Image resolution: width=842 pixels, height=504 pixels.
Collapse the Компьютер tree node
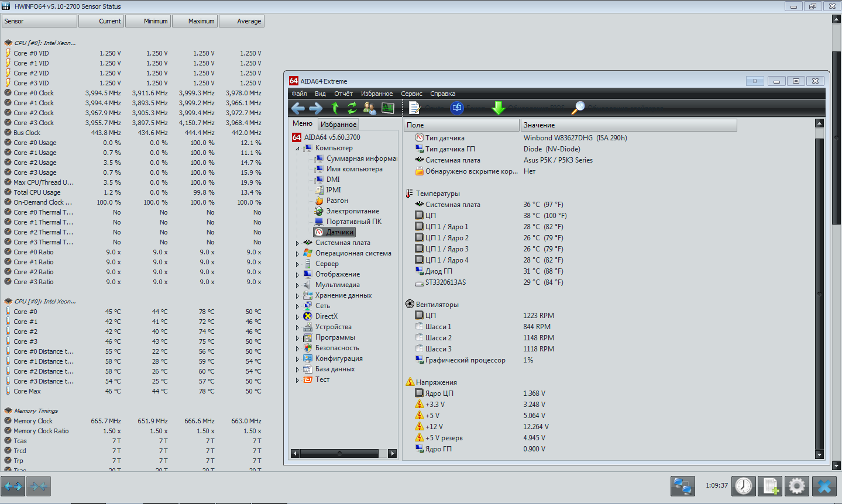(x=297, y=149)
